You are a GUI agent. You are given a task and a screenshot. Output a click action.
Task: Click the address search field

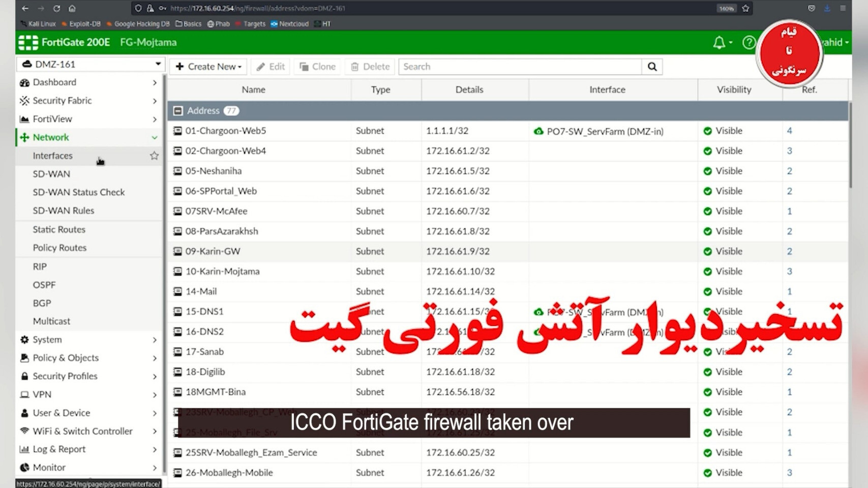520,67
